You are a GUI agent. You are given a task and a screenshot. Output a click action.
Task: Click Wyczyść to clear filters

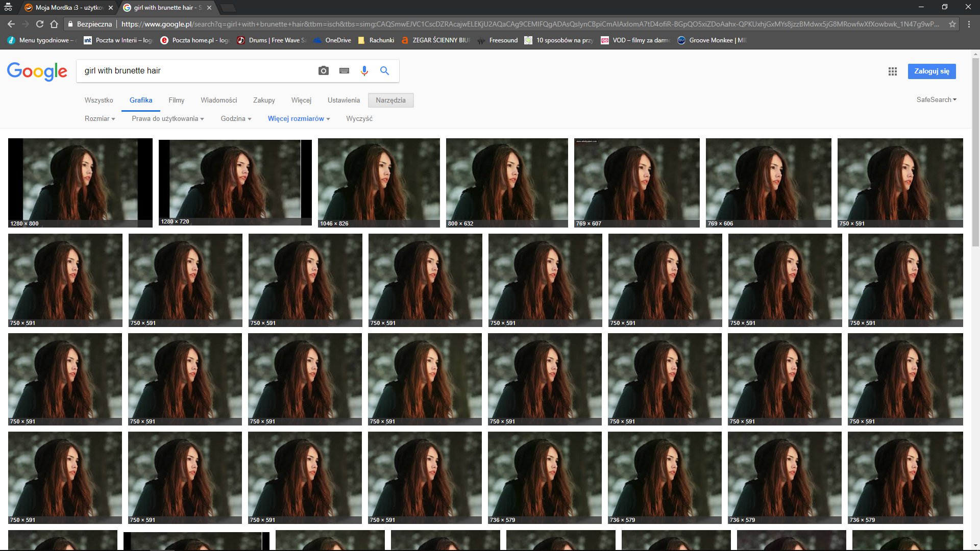tap(359, 119)
